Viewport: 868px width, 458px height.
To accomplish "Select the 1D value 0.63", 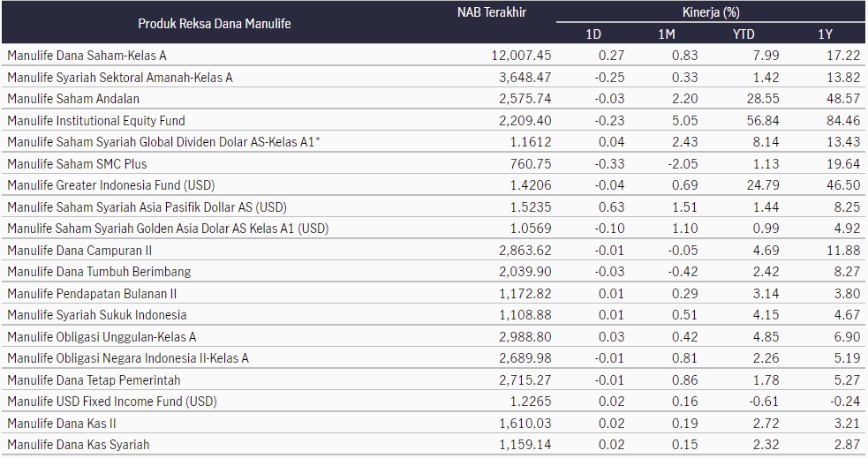I will [x=611, y=207].
